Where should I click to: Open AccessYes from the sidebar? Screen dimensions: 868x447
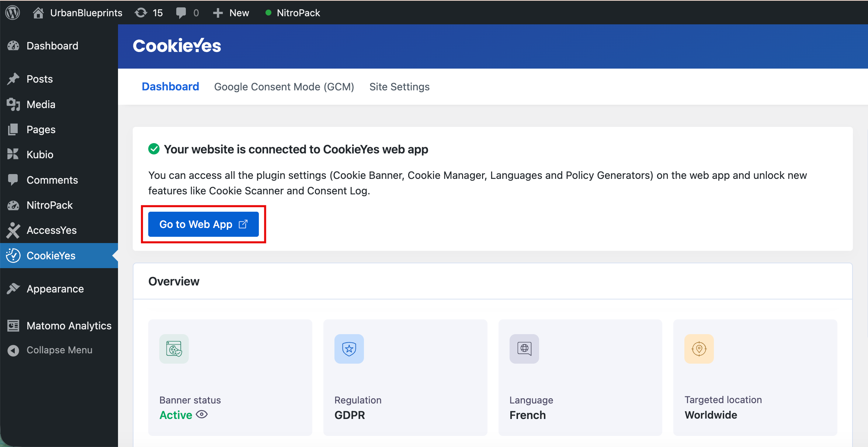pos(51,230)
